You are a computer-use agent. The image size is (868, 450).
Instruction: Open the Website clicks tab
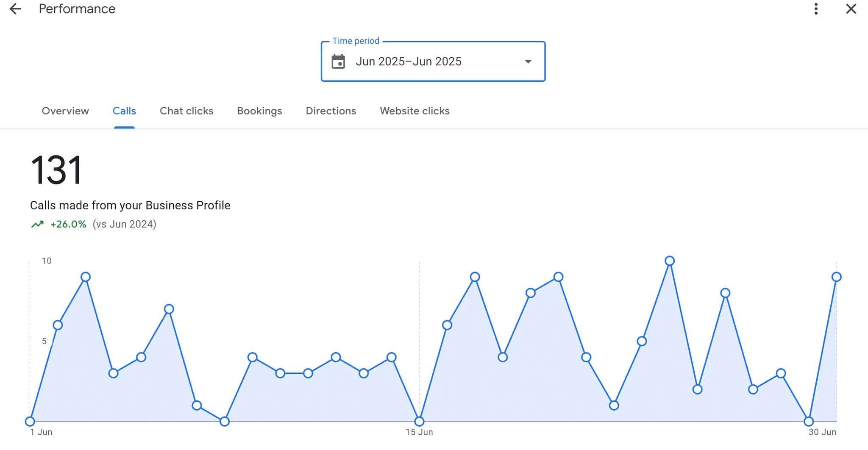click(x=415, y=111)
